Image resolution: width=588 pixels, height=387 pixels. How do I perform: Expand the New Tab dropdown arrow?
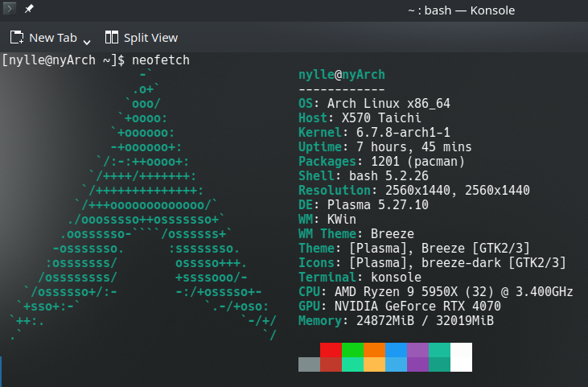coord(87,42)
